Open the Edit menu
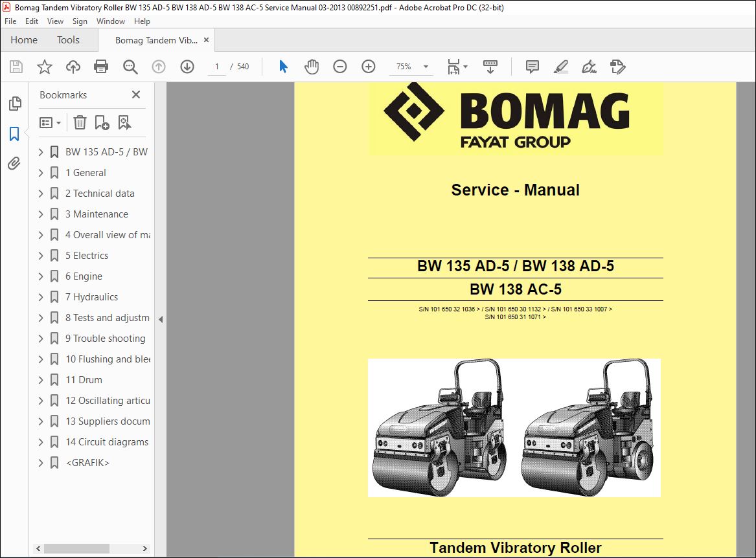756x558 pixels. tap(32, 21)
